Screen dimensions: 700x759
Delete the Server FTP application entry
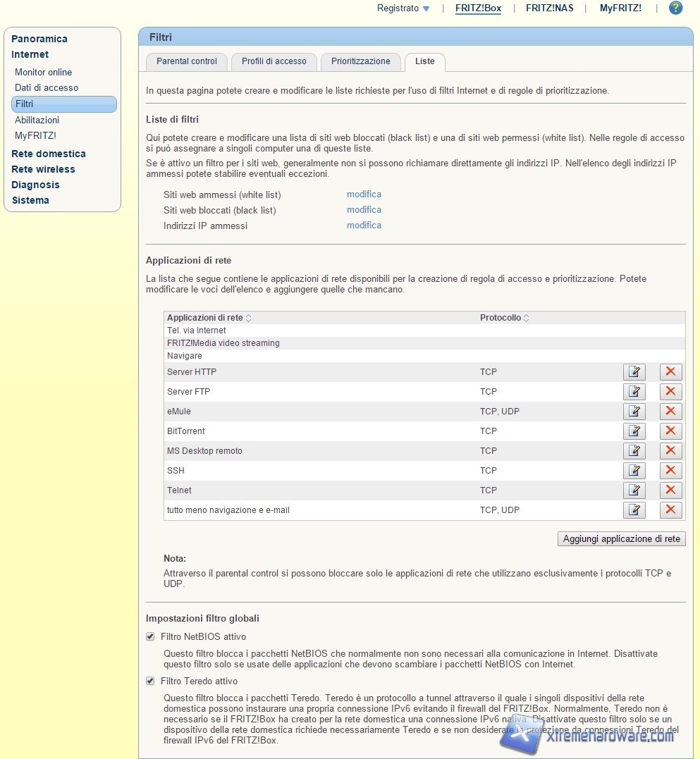tap(670, 392)
